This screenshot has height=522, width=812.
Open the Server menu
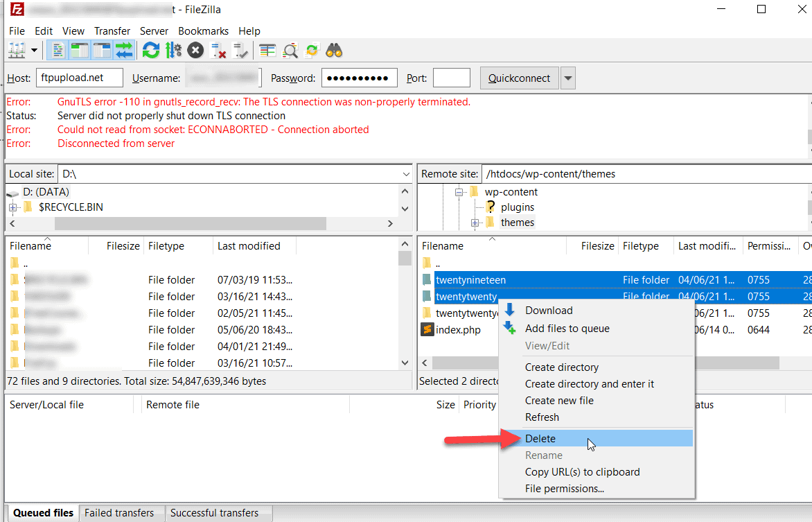pyautogui.click(x=154, y=31)
